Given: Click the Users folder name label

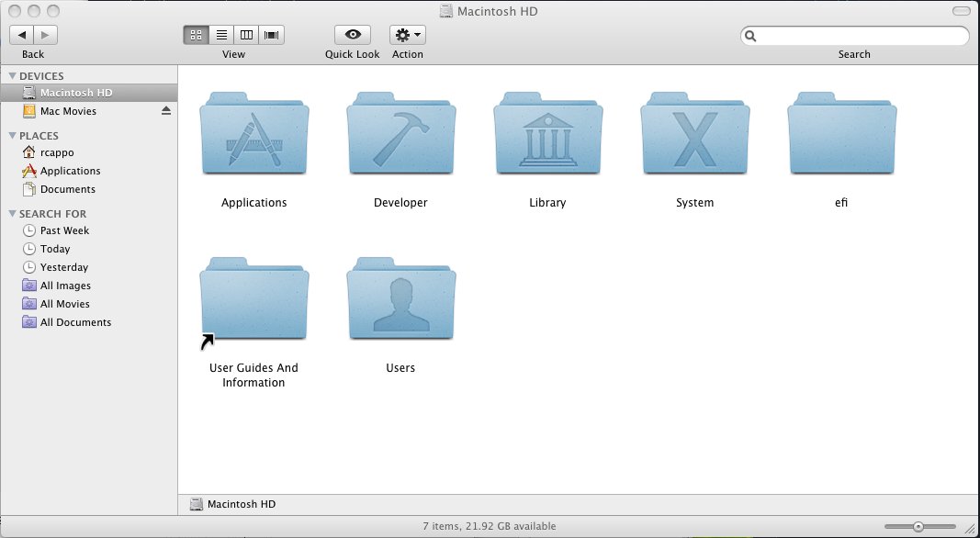Looking at the screenshot, I should tap(400, 367).
